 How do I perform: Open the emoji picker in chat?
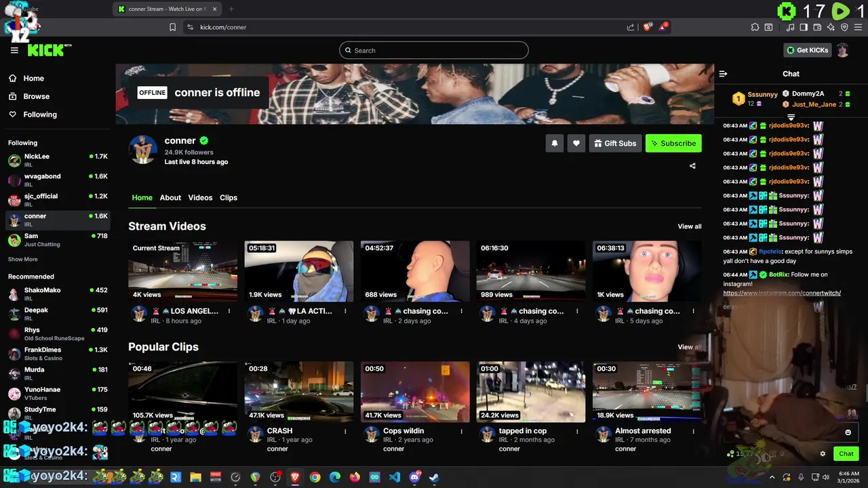pos(848,432)
